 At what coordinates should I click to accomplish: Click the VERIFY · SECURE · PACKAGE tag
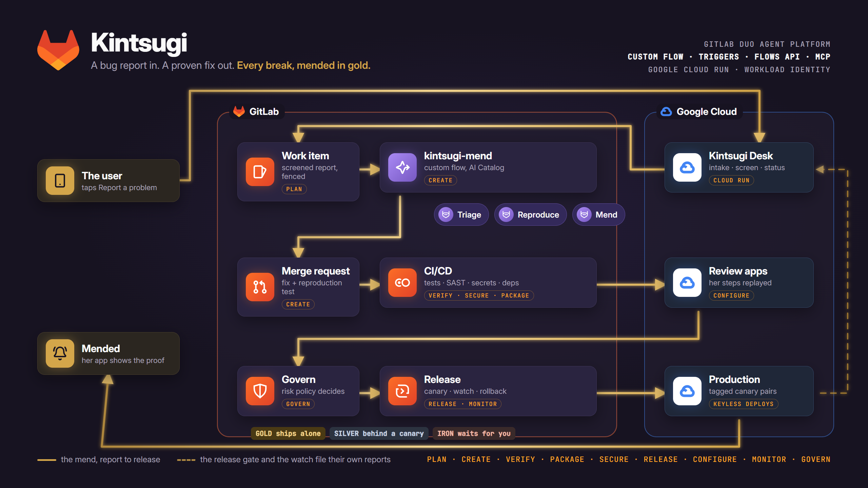(479, 296)
